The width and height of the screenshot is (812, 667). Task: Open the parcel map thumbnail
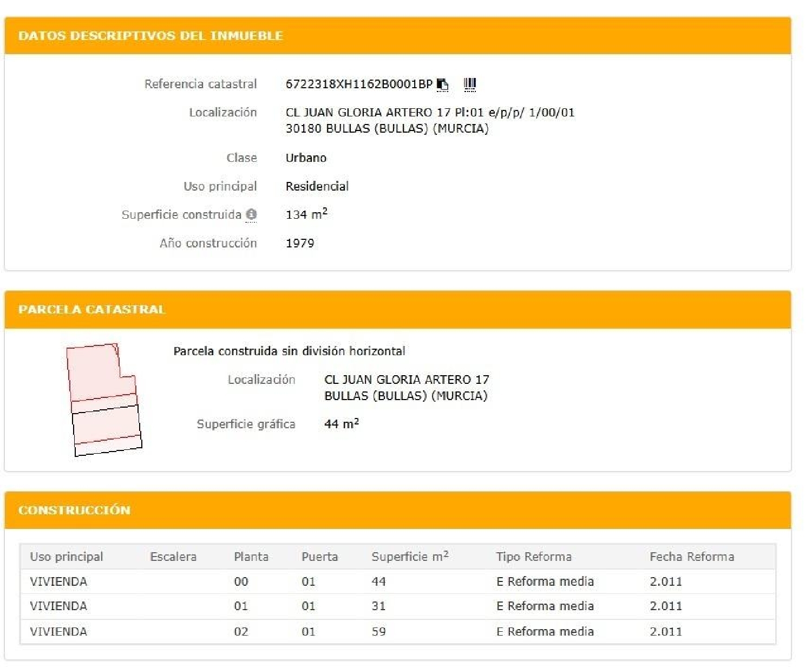[104, 400]
